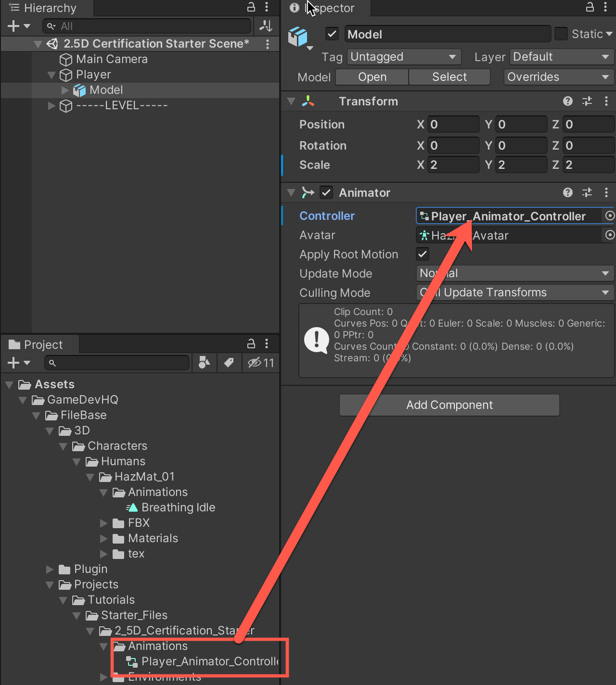The height and width of the screenshot is (685, 616).
Task: Open the Inspector panel three-dot menu
Action: [x=605, y=7]
